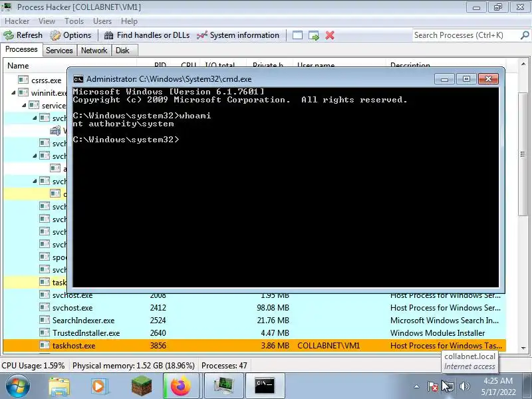The height and width of the screenshot is (399, 532).
Task: Select the taskhost.exe process row
Action: pos(255,345)
